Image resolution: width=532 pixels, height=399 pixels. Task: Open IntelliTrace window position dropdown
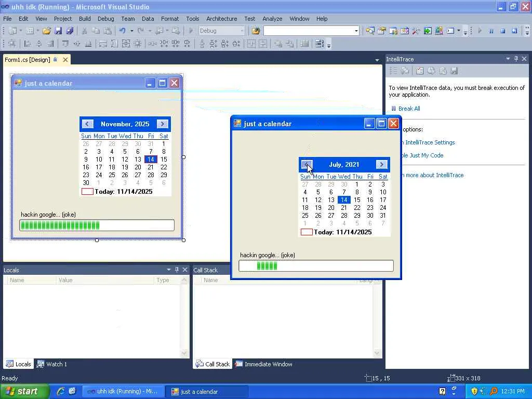508,59
